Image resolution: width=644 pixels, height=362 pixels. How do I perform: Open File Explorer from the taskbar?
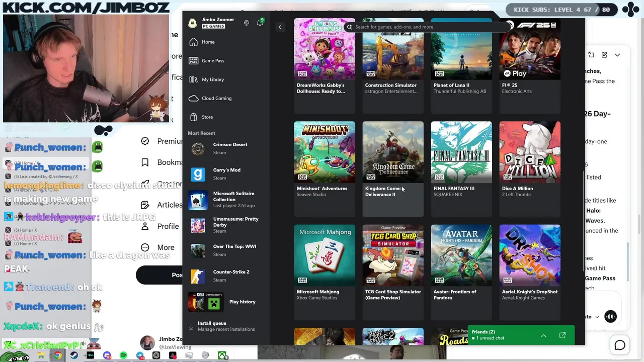tap(41, 355)
